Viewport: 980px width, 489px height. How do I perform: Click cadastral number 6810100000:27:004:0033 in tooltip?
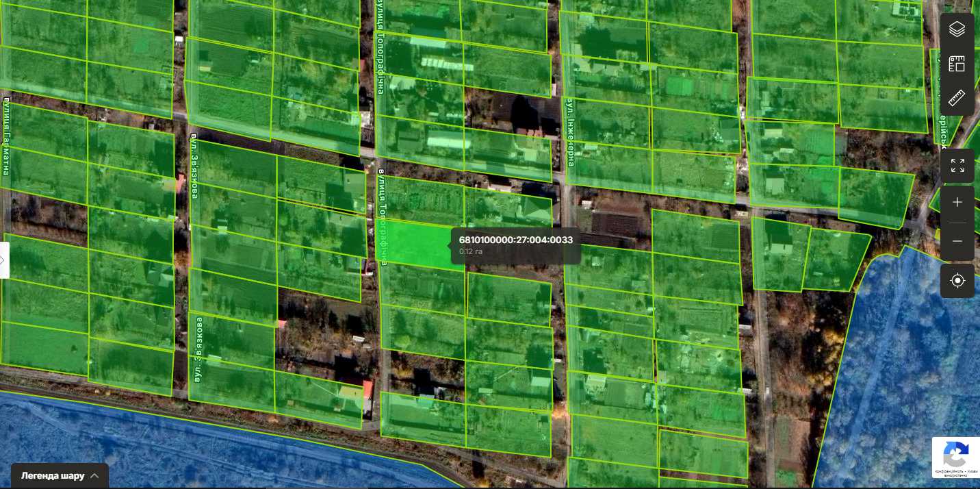(516, 240)
